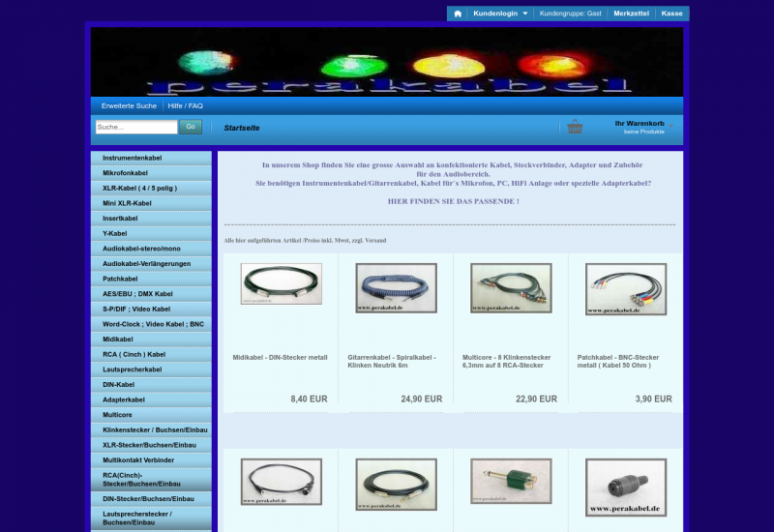This screenshot has height=532, width=774.
Task: Open the Gitarrenkabel Spiralkabel product image
Action: click(x=396, y=288)
